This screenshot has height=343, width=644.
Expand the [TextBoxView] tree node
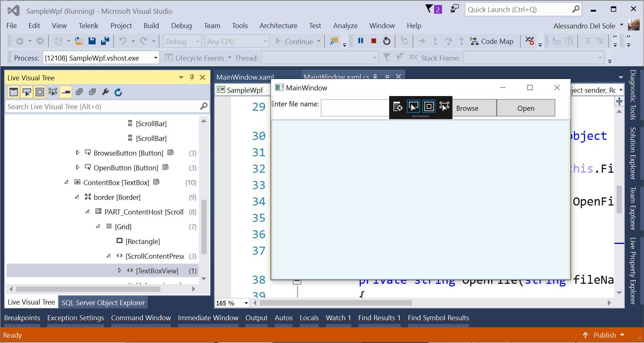click(120, 270)
